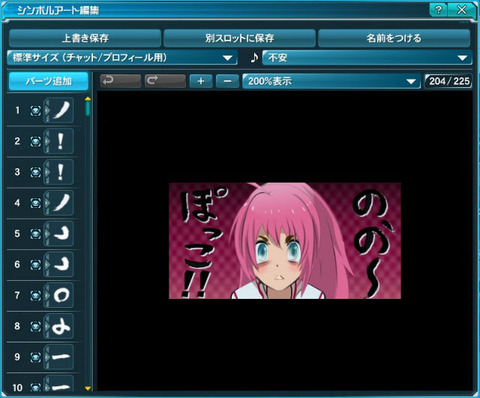The height and width of the screenshot is (398, 480).
Task: Click 別スロットに保存 to save to another slot
Action: [x=239, y=38]
